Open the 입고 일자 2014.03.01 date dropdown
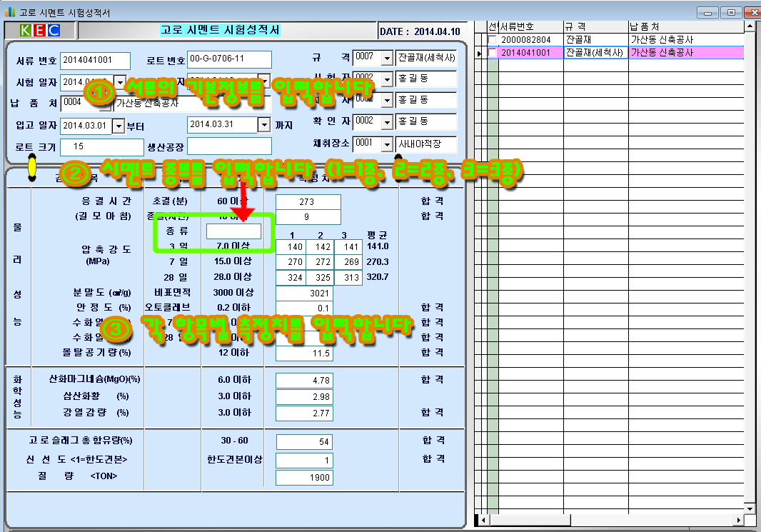761x532 pixels. (x=119, y=125)
